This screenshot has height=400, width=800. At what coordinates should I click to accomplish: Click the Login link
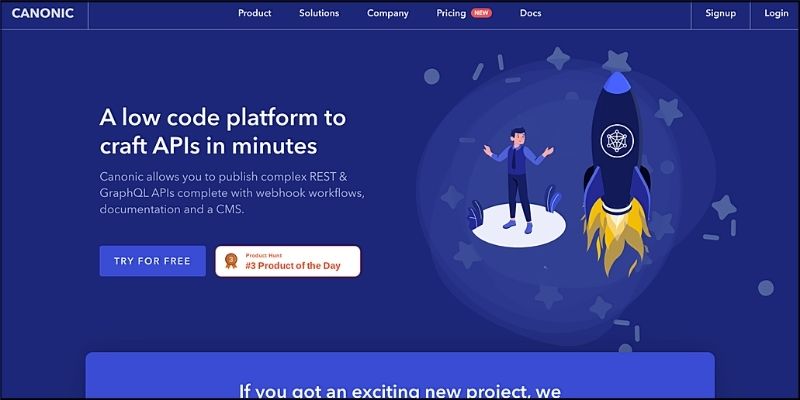776,13
